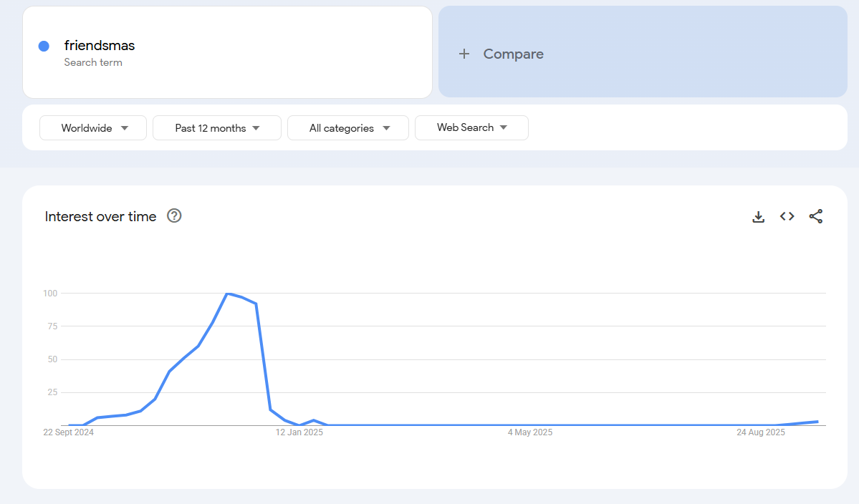Click the 50 value on the y-axis
The height and width of the screenshot is (504, 859).
52,359
